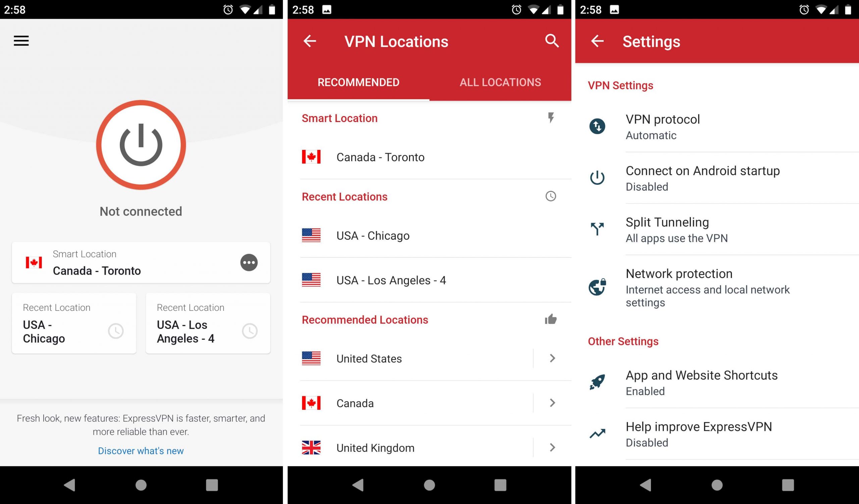This screenshot has height=504, width=859.
Task: Click the VPN protocol automatic icon
Action: (x=599, y=125)
